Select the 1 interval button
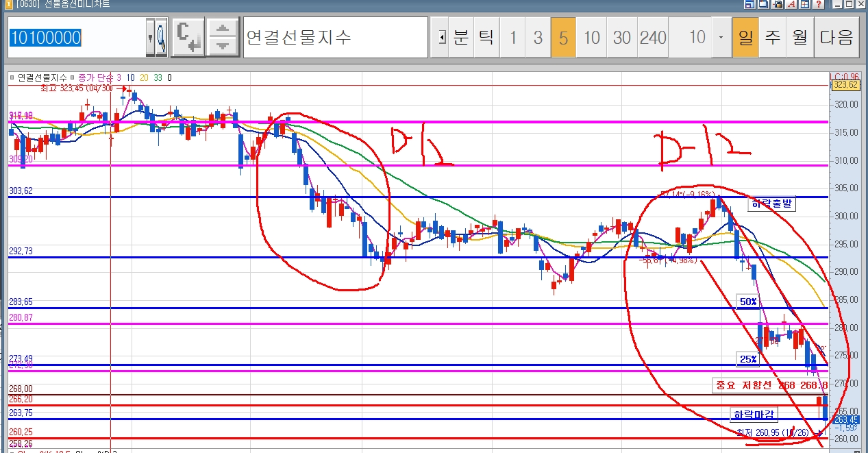This screenshot has width=868, height=453. tap(512, 37)
